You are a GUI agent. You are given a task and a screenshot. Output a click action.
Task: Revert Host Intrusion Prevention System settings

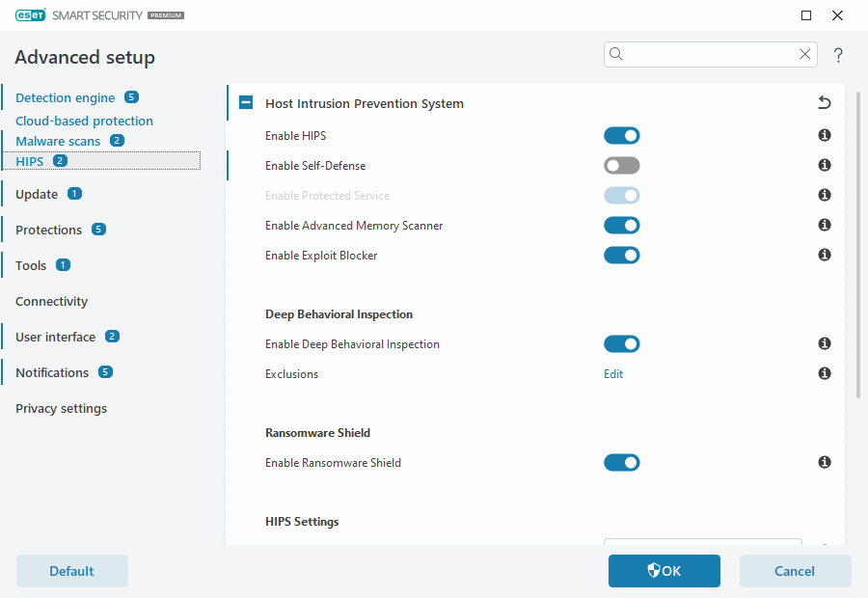coord(824,103)
